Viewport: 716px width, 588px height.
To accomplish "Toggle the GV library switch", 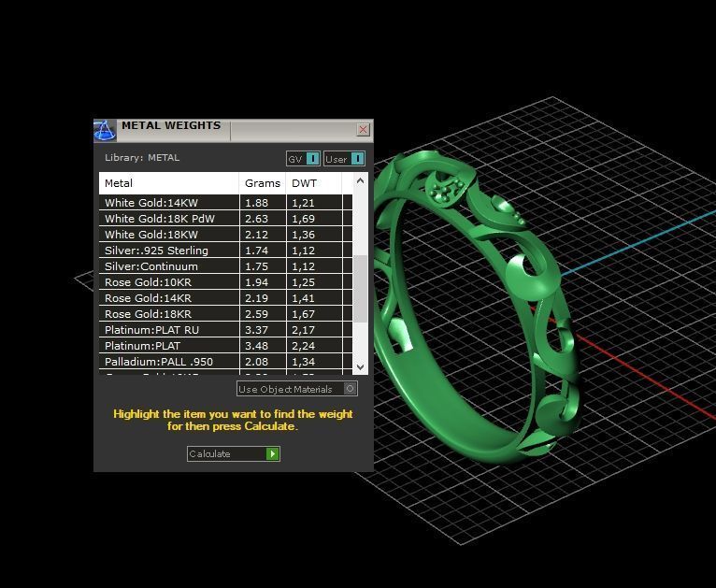I will coord(303,159).
